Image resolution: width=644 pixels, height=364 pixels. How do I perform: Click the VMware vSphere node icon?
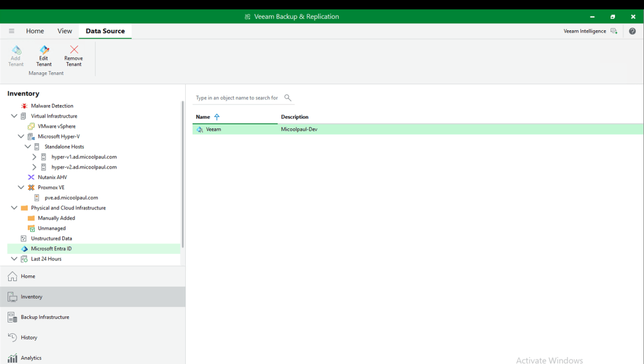tap(31, 126)
